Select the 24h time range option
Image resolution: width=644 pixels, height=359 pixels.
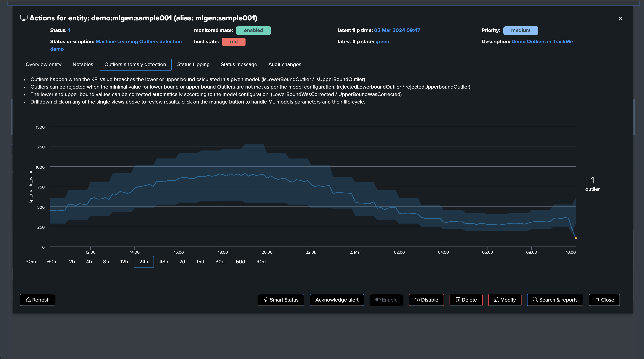(x=143, y=262)
